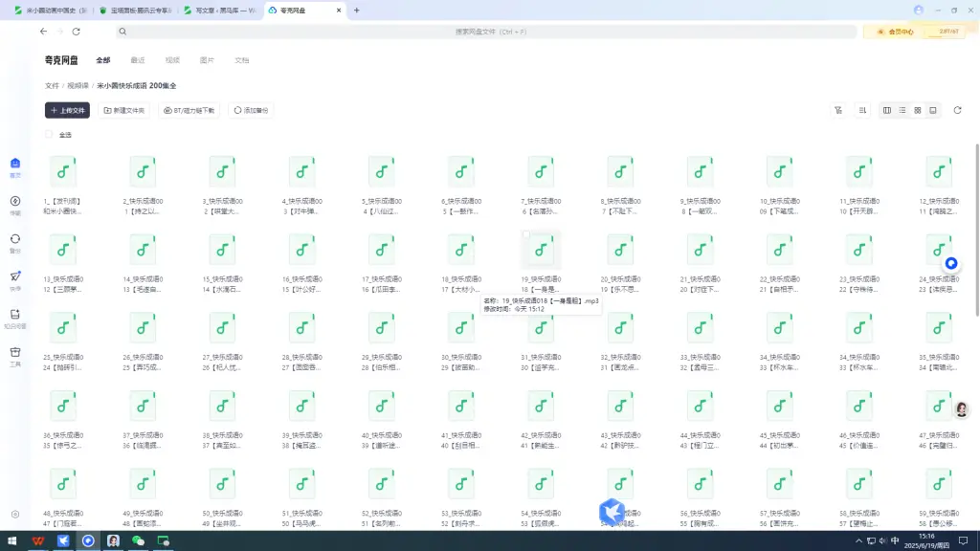980x551 pixels.
Task: Select the audio file 36_快乐成语0
Action: click(62, 419)
